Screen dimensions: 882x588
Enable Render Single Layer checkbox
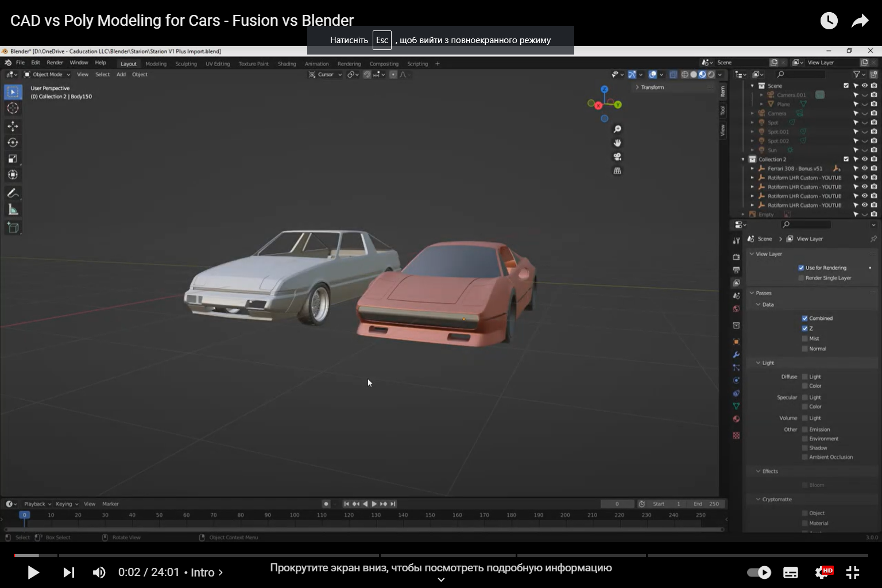pyautogui.click(x=801, y=278)
